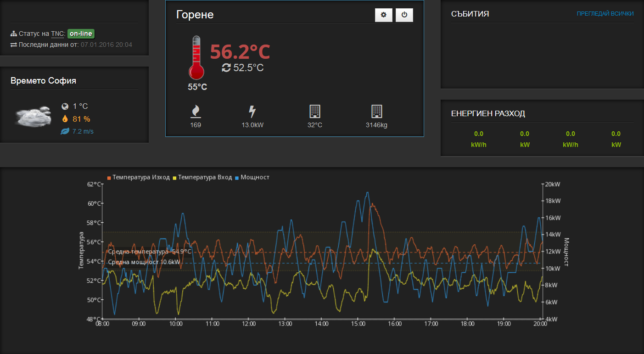Click the building icon above 3146kg
The width and height of the screenshot is (644, 354).
(376, 112)
